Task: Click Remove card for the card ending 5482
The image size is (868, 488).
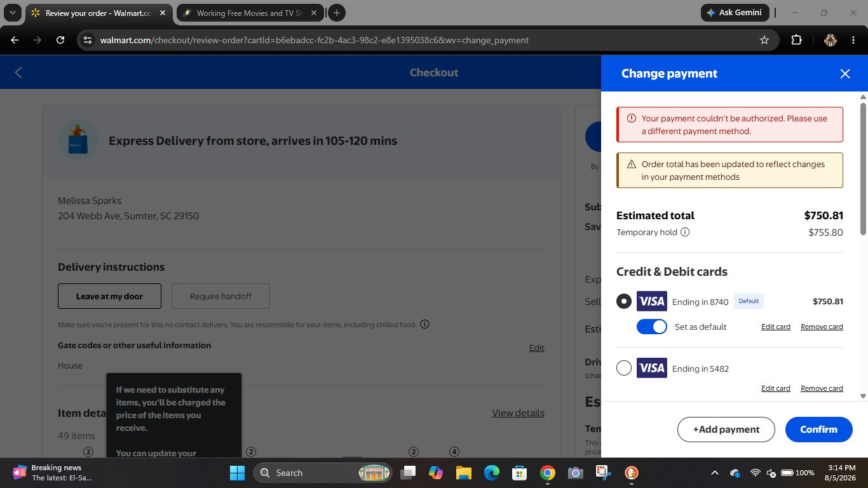Action: [822, 388]
